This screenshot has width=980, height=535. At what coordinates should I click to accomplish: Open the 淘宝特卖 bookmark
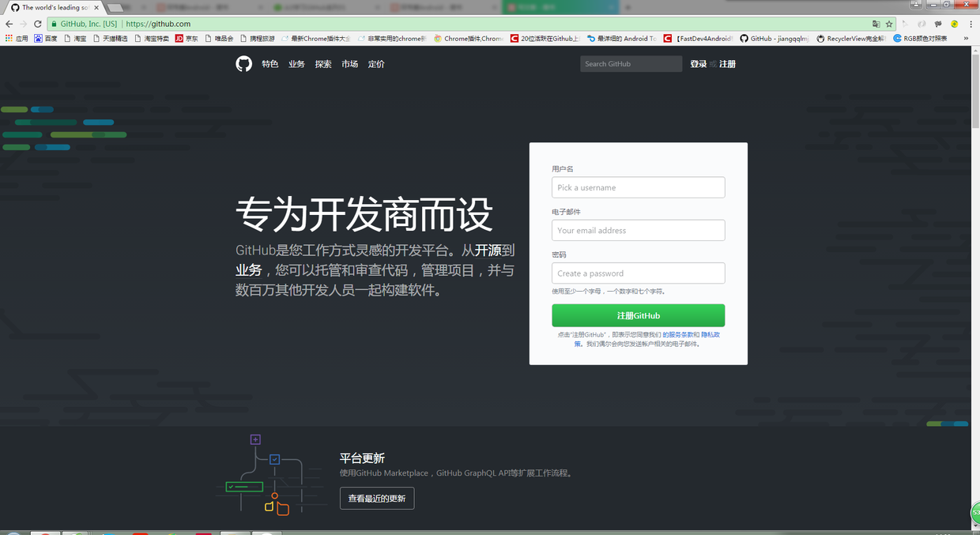pos(152,38)
